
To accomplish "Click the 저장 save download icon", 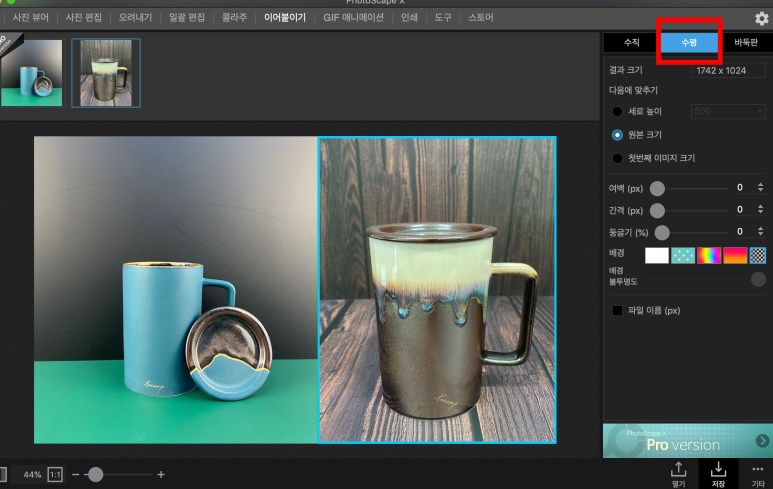I will coord(718,474).
